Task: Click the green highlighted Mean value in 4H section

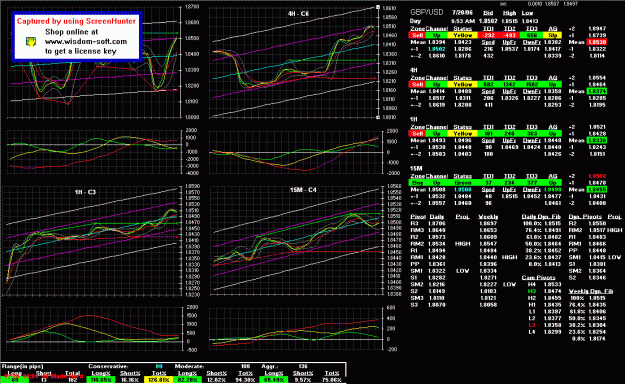Action: pyautogui.click(x=597, y=91)
